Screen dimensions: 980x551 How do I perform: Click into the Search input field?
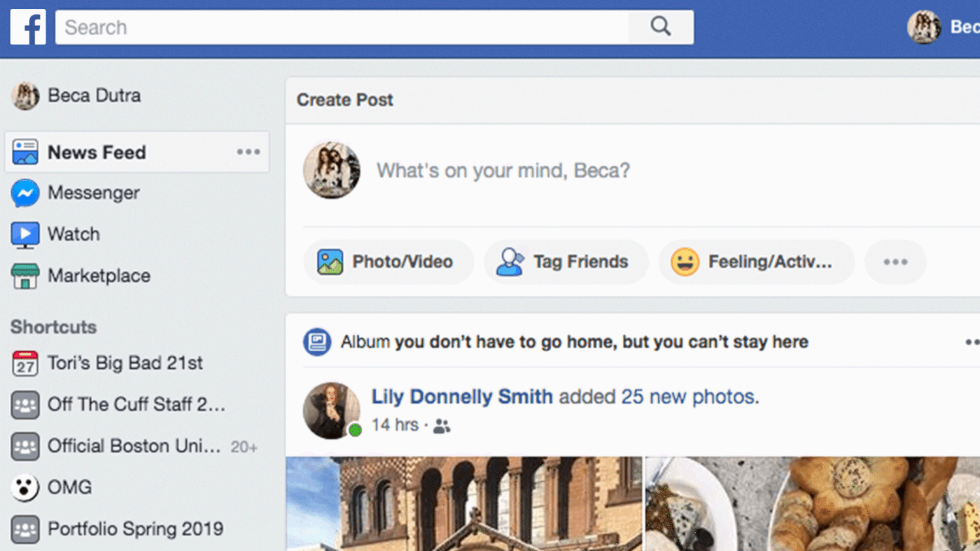(342, 27)
